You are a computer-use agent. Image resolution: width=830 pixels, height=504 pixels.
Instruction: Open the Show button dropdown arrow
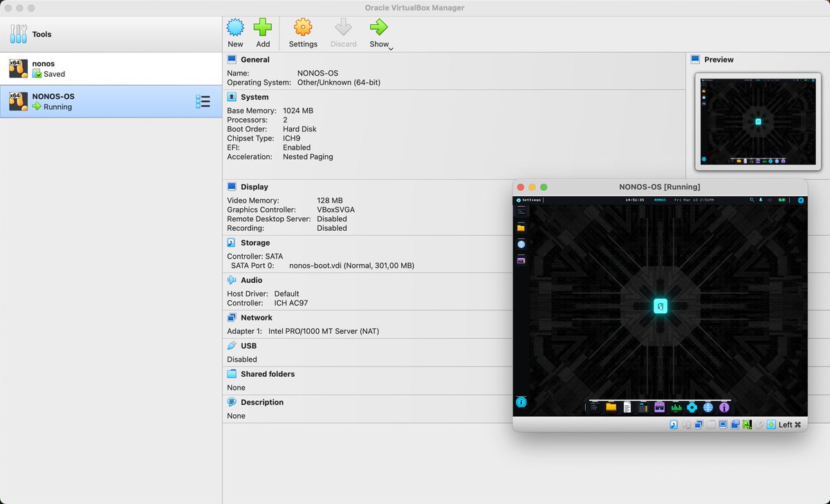click(391, 48)
